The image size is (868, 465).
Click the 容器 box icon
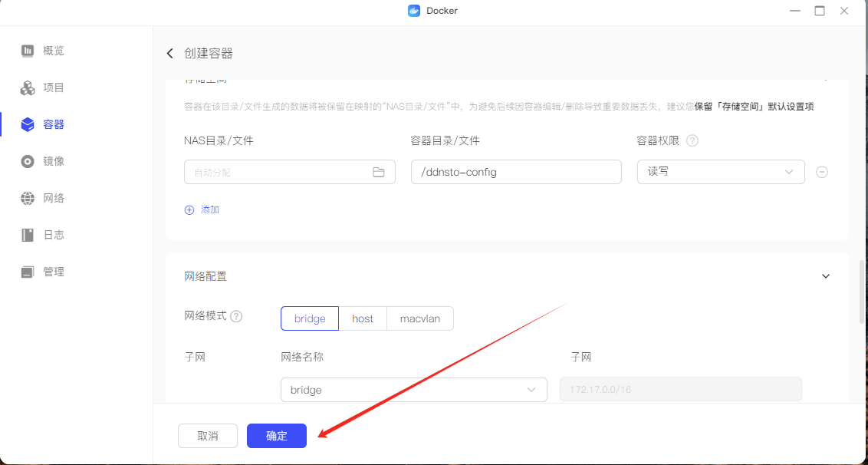point(28,125)
